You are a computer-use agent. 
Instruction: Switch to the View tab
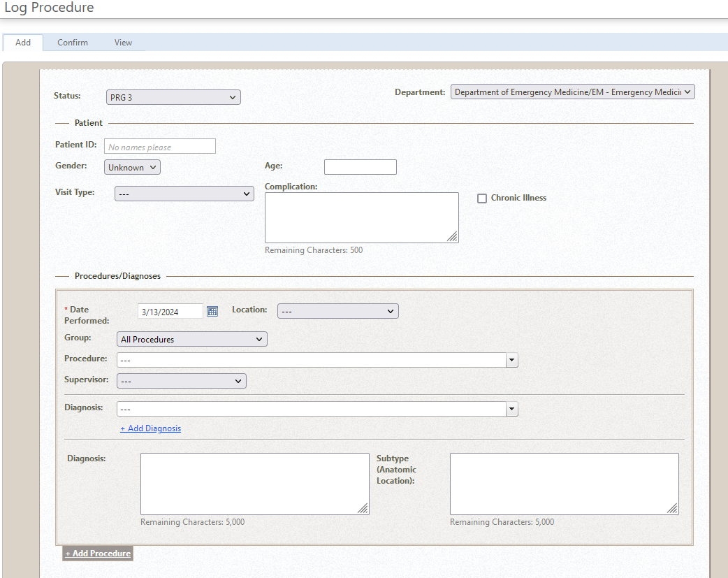click(x=123, y=42)
